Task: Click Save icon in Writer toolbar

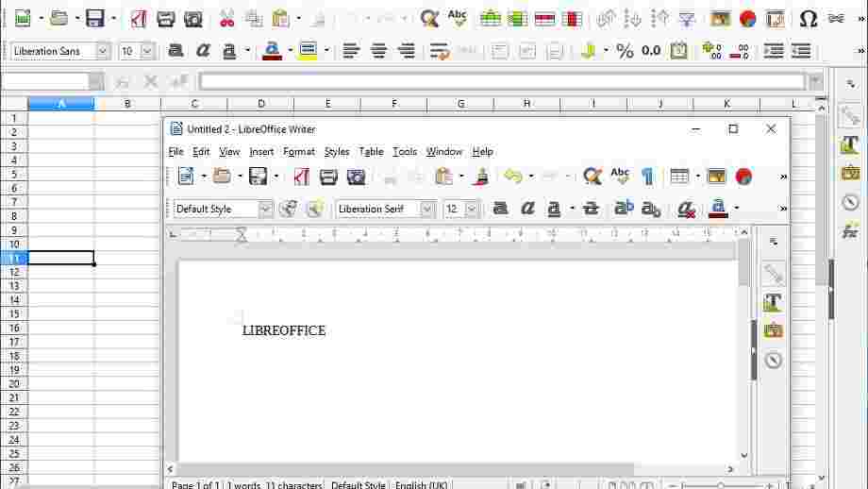Action: (x=258, y=177)
